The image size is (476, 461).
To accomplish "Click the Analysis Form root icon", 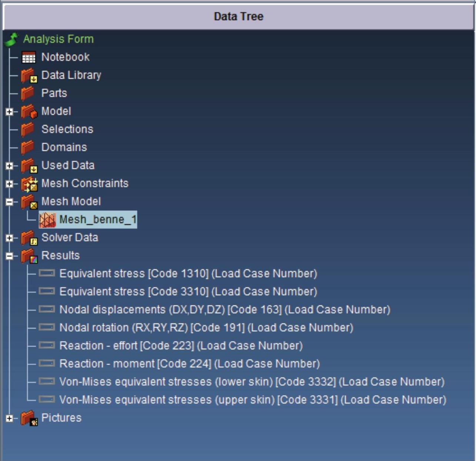I will pyautogui.click(x=12, y=39).
